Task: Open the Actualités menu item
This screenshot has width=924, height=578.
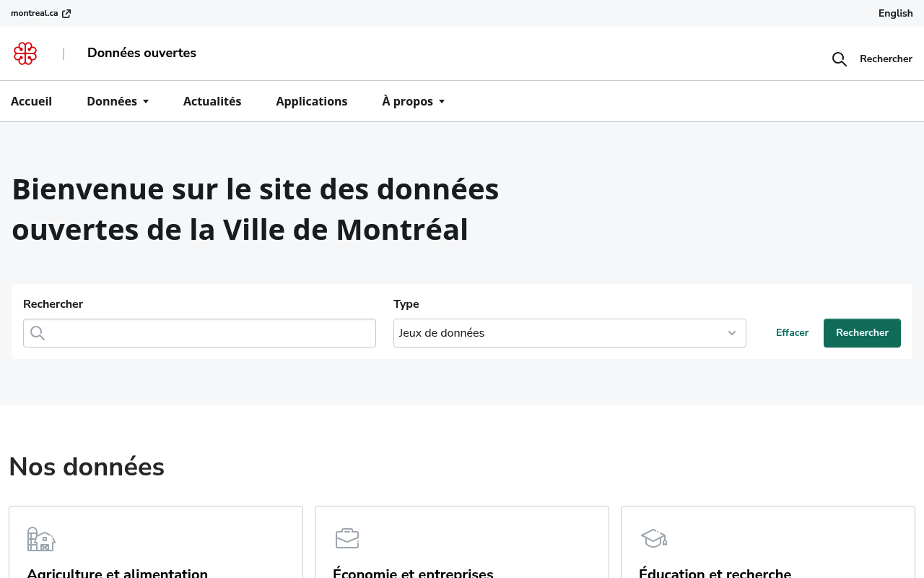Action: (212, 101)
